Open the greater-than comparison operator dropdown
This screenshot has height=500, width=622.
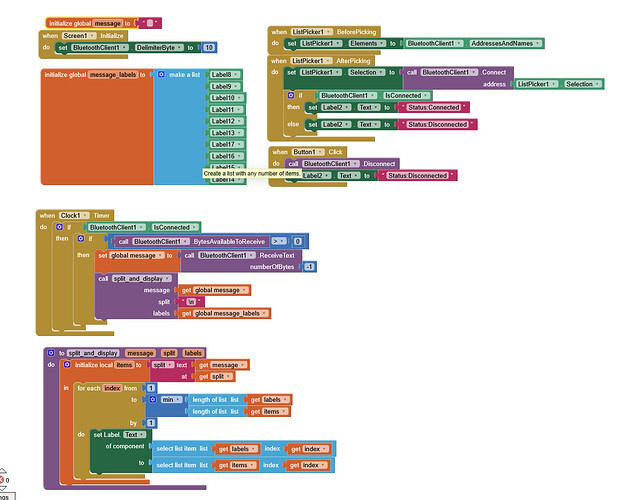tap(280, 241)
